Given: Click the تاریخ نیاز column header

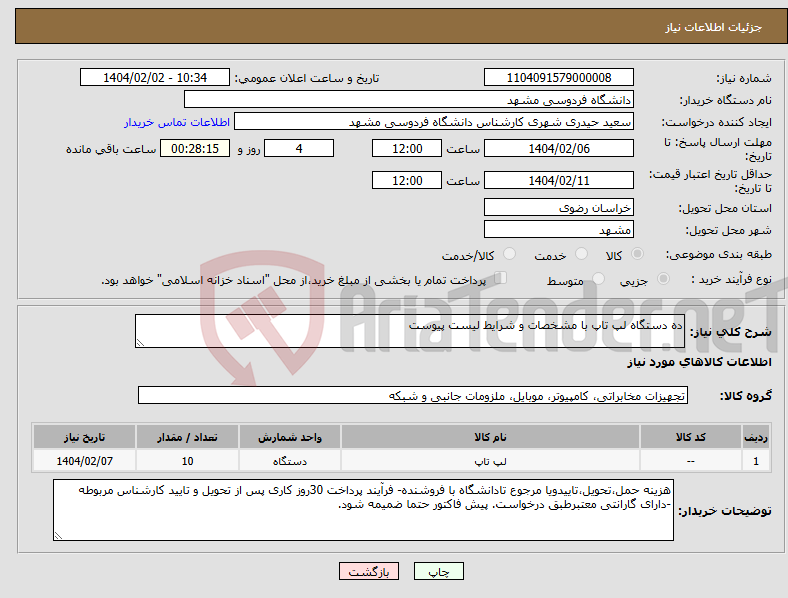Looking at the screenshot, I should tap(84, 437).
